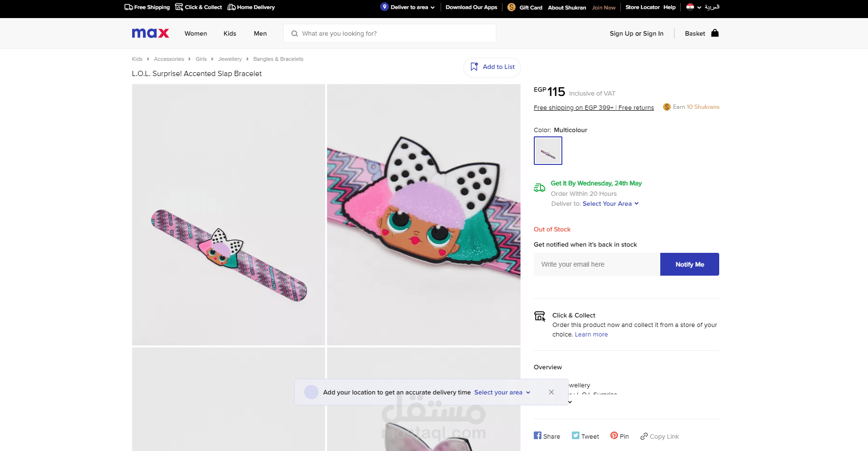Click the Pinterest Pin icon
The image size is (868, 451).
click(614, 435)
